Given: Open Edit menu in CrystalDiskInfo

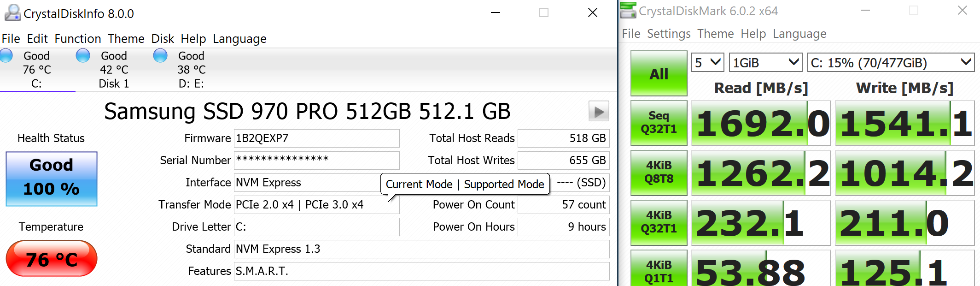Looking at the screenshot, I should (37, 39).
